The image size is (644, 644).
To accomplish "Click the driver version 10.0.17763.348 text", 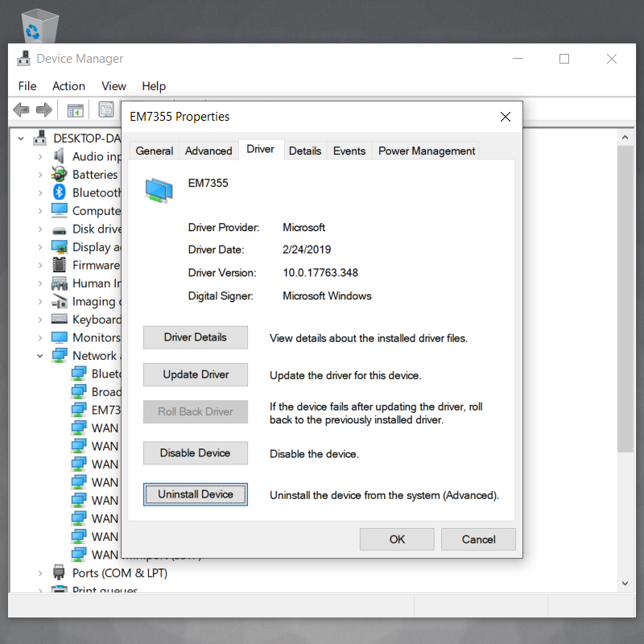I will [x=320, y=272].
